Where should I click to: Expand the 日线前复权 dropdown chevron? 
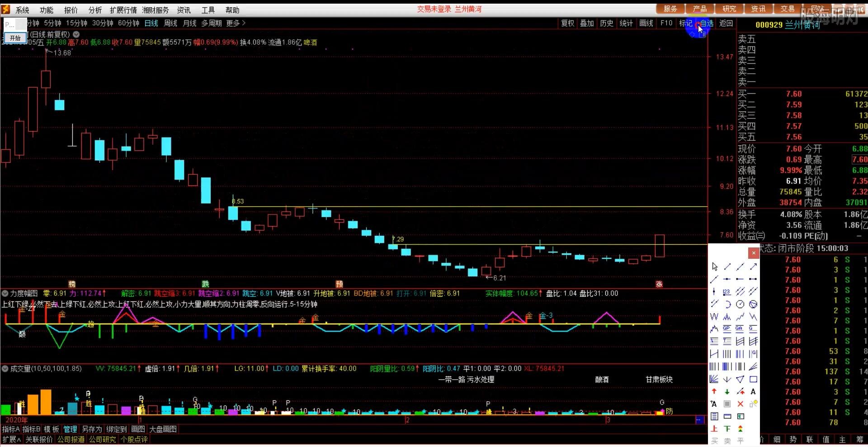76,34
